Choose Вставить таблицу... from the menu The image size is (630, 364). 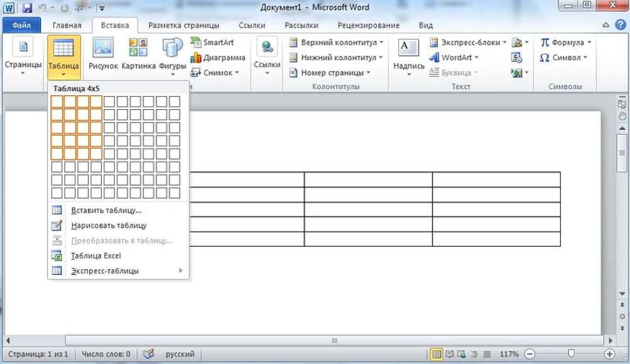click(x=106, y=210)
